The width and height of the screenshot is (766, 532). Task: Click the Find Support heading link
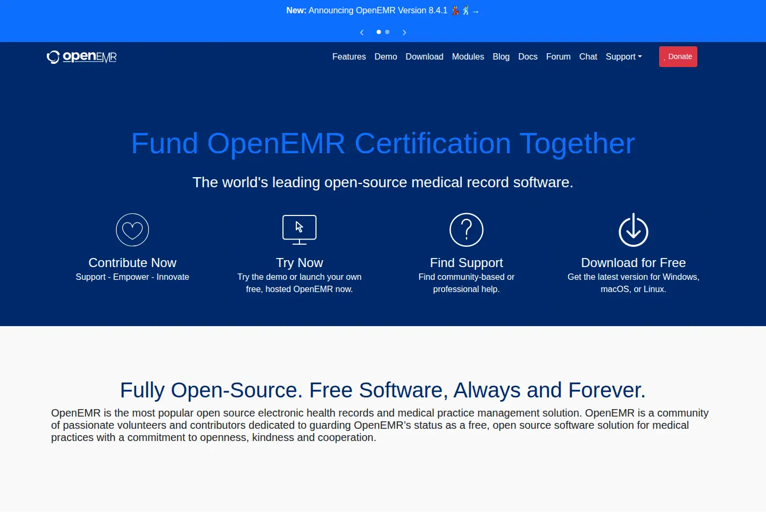tap(467, 263)
